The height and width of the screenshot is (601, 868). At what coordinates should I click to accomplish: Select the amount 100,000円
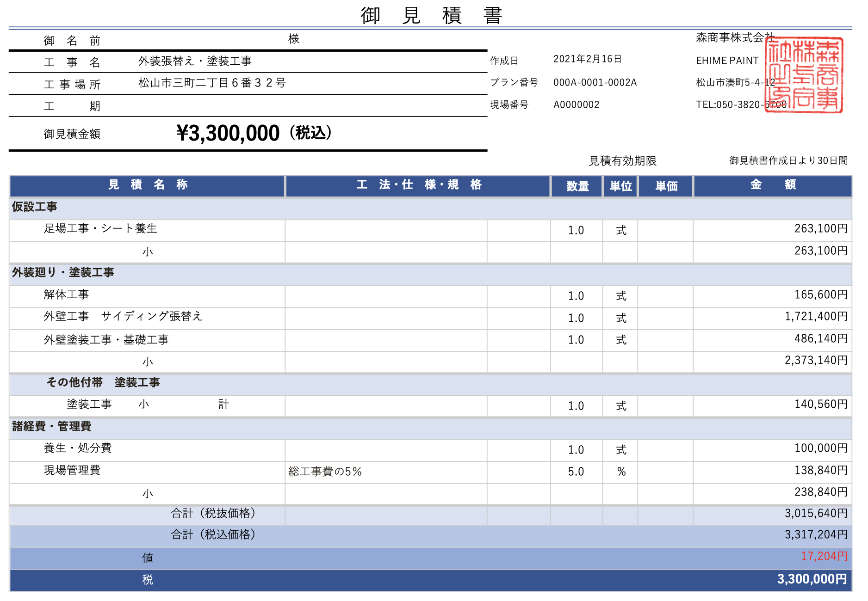tap(821, 448)
